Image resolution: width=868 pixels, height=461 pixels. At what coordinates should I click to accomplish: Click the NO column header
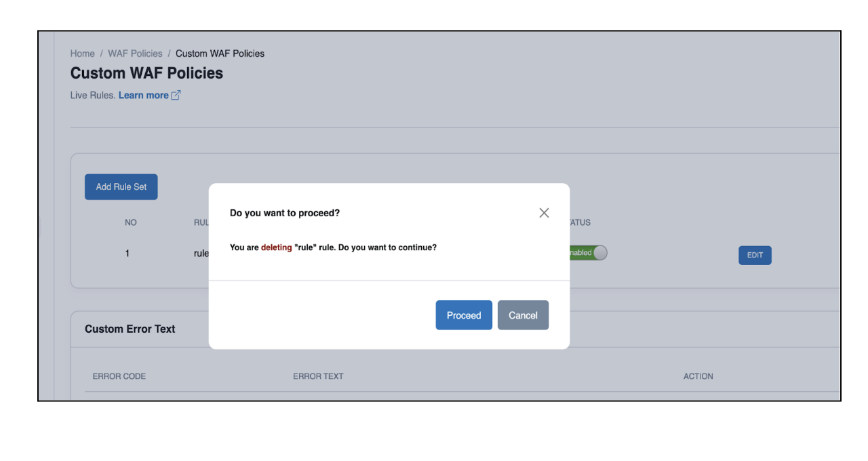pos(131,222)
